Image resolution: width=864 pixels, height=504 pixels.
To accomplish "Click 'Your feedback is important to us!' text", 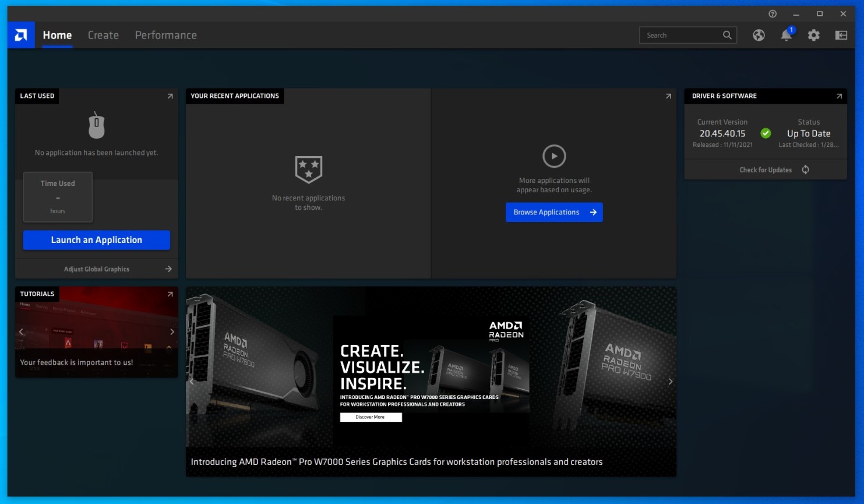I will click(76, 362).
